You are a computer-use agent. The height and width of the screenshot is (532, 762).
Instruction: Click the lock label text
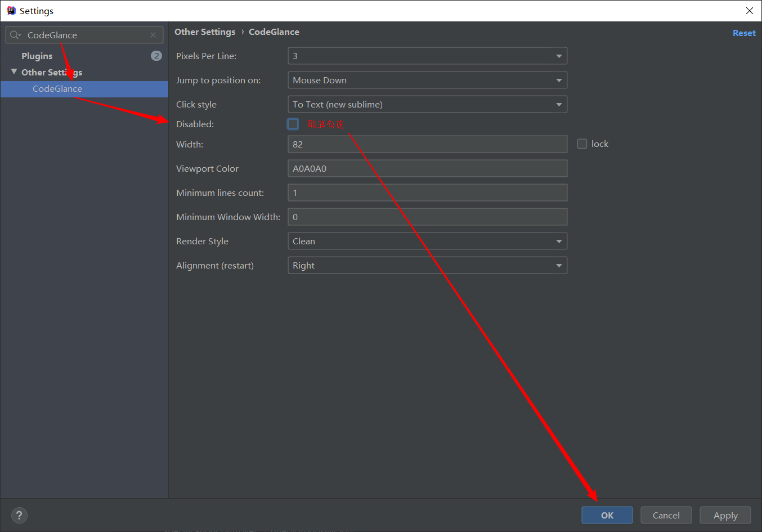point(600,144)
